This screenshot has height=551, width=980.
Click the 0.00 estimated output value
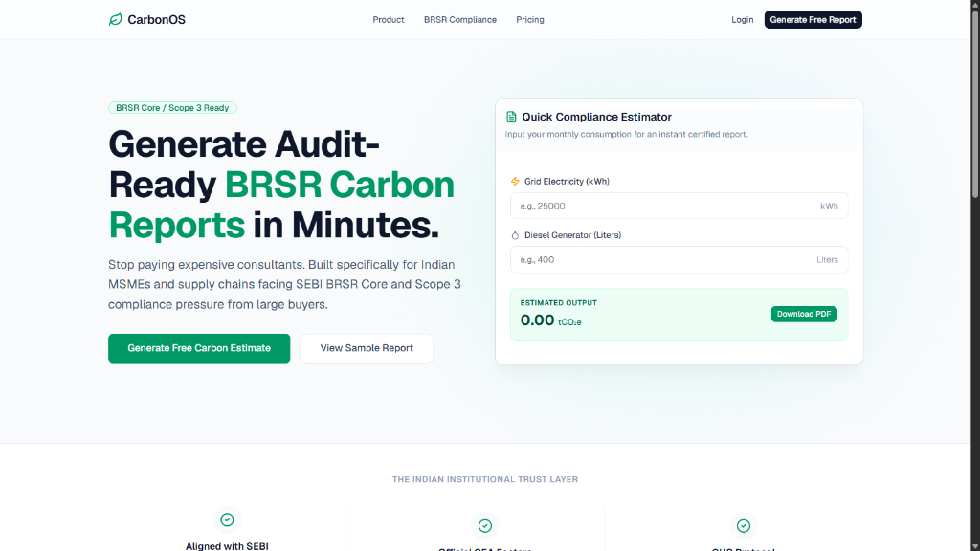coord(537,320)
